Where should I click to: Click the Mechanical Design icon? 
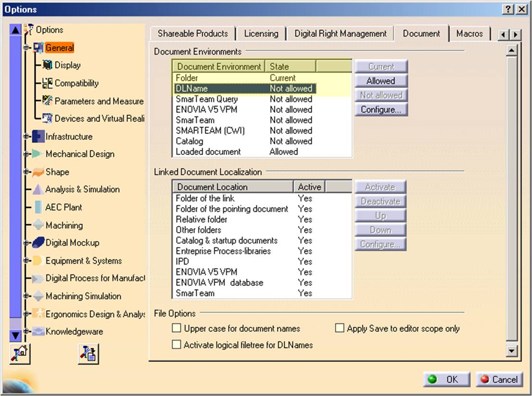pos(38,153)
